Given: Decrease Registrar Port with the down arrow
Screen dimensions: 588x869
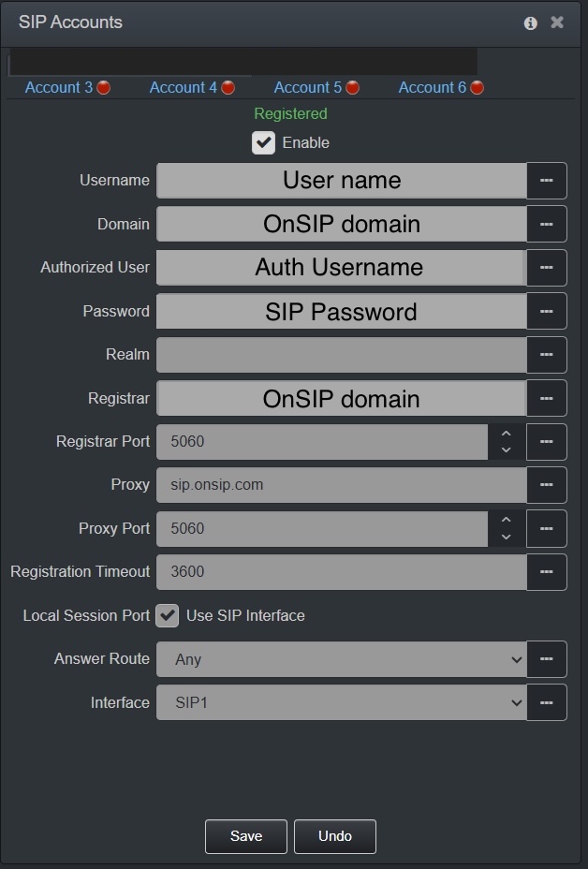Looking at the screenshot, I should click(506, 450).
